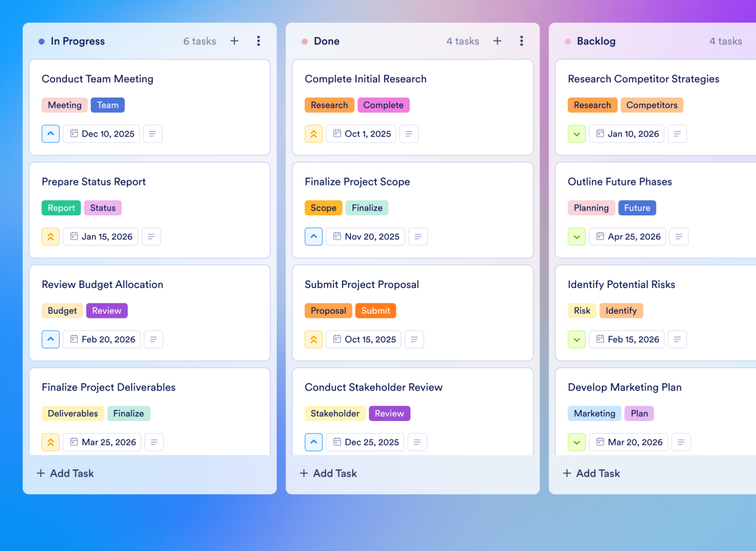Click the plus icon in Done column header
756x551 pixels.
(x=497, y=41)
